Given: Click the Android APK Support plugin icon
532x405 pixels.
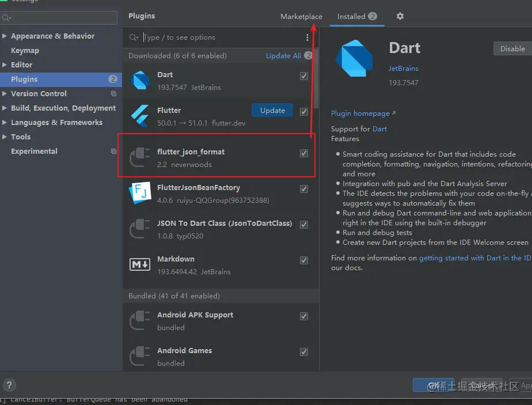Looking at the screenshot, I should point(140,320).
